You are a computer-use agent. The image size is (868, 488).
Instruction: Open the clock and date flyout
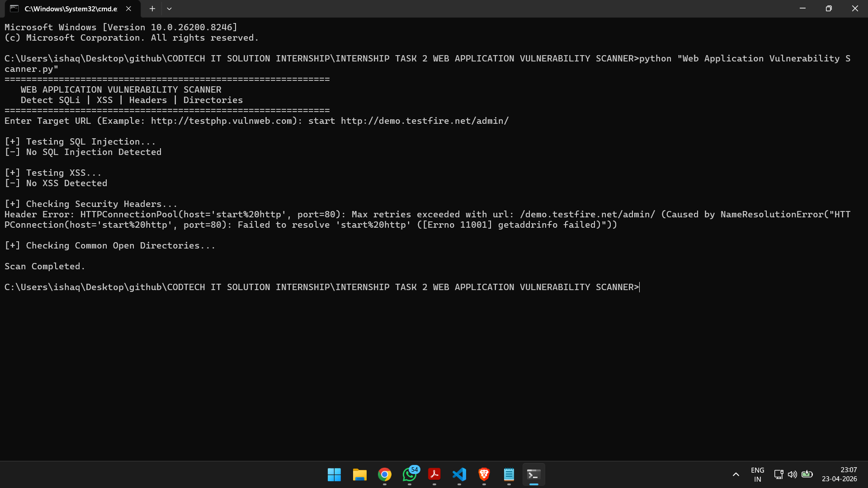(x=839, y=474)
